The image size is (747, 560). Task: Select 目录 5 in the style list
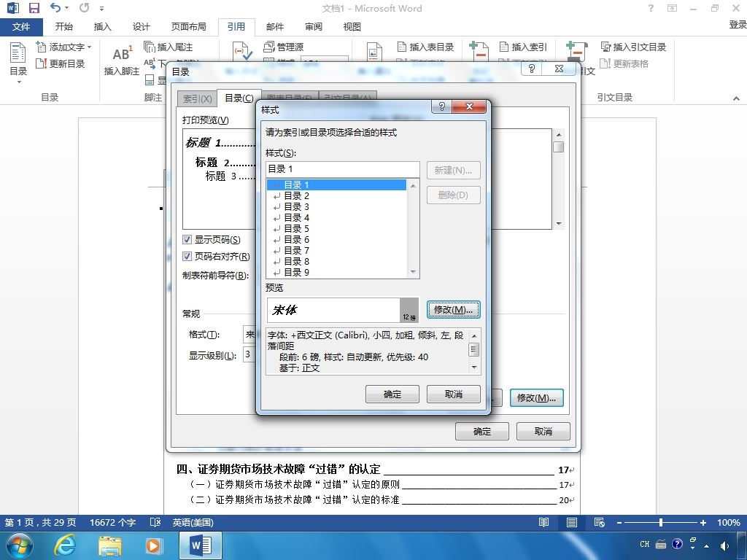tap(336, 228)
